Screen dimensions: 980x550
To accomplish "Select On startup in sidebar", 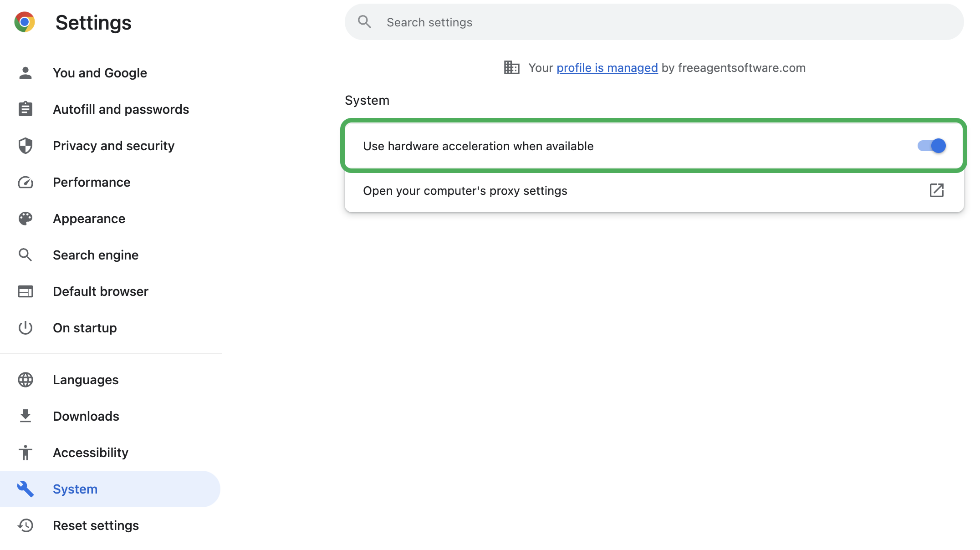I will 110,328.
